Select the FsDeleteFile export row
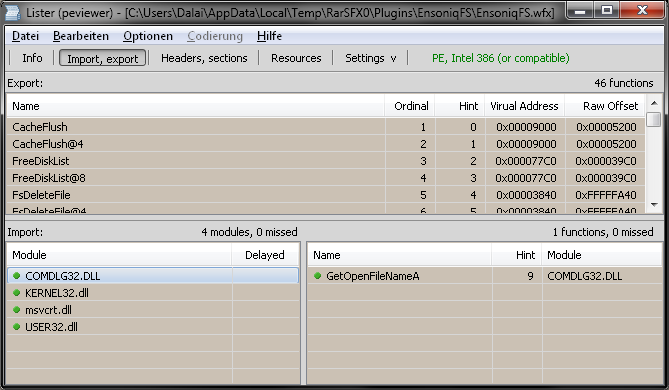The image size is (669, 390). [326, 195]
